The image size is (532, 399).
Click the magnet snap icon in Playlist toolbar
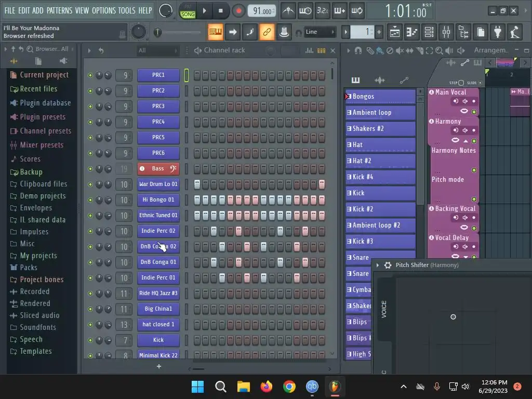[x=358, y=50]
